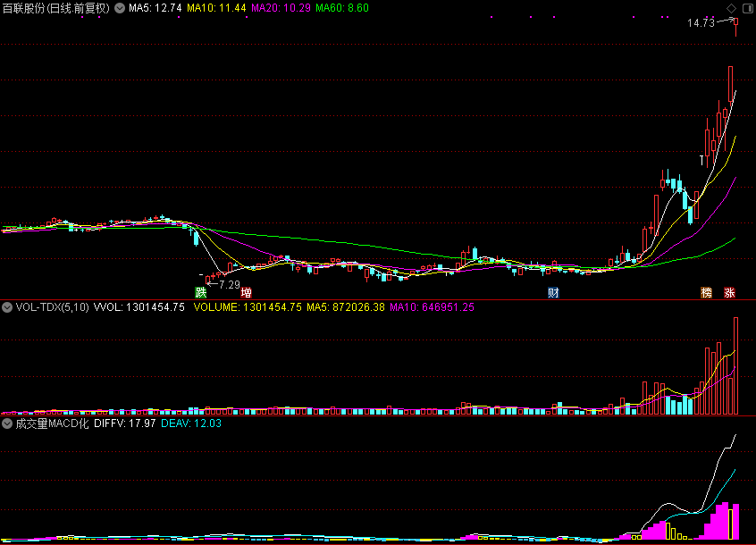The image size is (756, 545).
Task: Click the DIFFV: 17.97 value
Action: point(125,423)
